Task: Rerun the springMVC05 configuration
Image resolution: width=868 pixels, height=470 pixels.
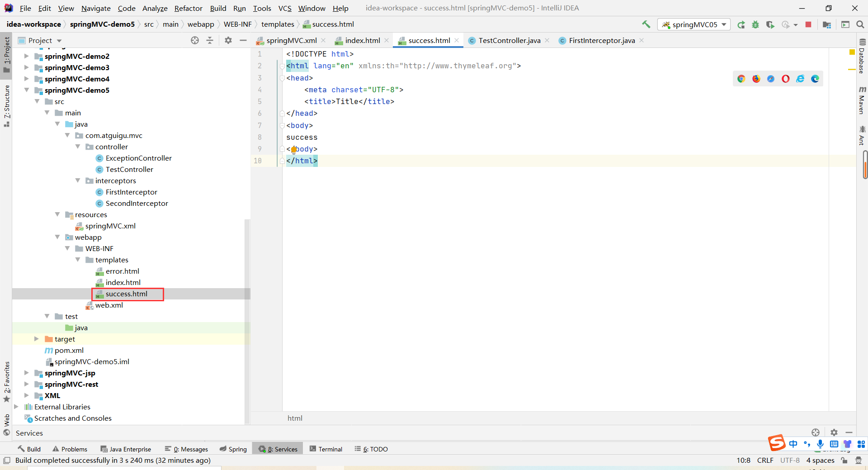Action: pyautogui.click(x=741, y=24)
